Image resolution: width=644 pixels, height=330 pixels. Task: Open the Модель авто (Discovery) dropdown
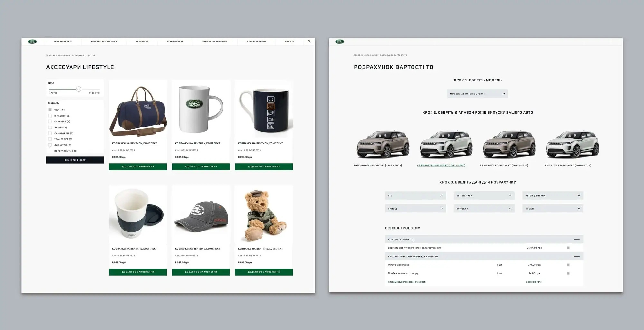click(478, 94)
